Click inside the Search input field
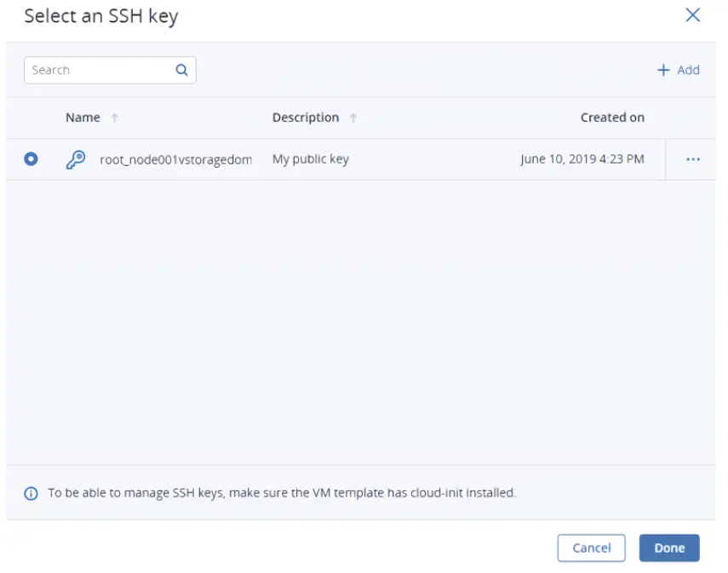Screen dimensions: 728x573 pyautogui.click(x=94, y=70)
